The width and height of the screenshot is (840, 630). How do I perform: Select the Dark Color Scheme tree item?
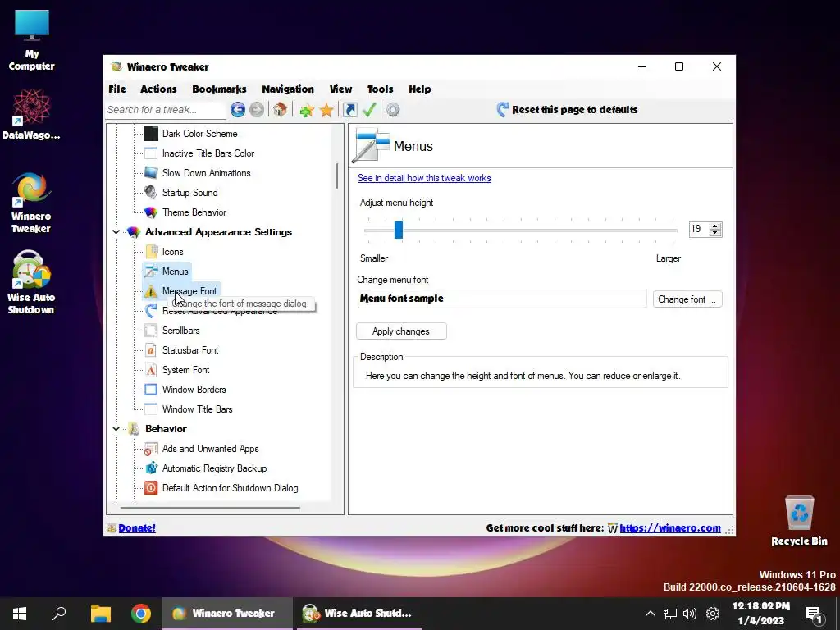coord(199,134)
